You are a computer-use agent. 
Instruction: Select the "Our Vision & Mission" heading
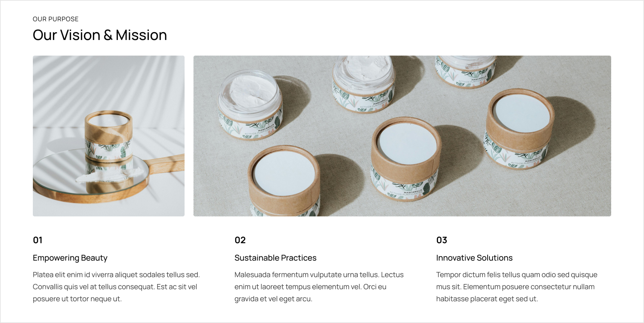tap(100, 35)
